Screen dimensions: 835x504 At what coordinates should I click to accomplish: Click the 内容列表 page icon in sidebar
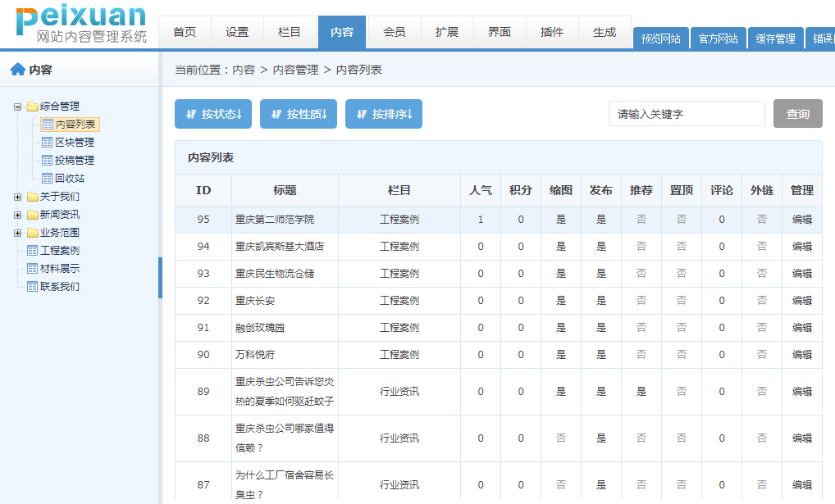(48, 125)
